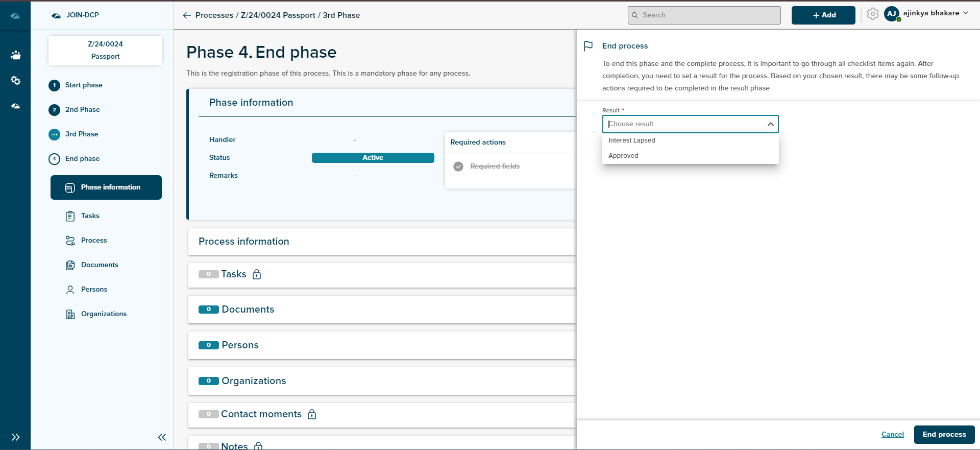Viewport: 980px width, 450px height.
Task: Collapse the process sidebar panel
Action: (162, 437)
